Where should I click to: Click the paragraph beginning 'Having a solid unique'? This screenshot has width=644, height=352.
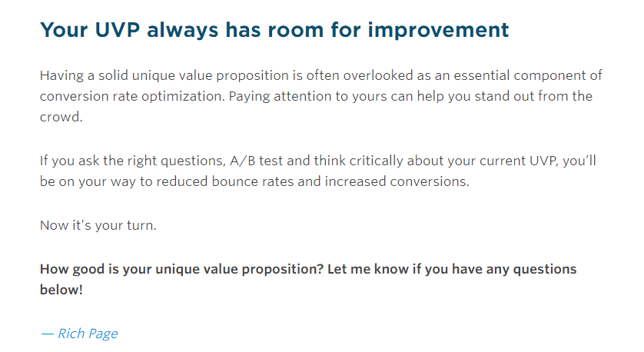click(320, 96)
